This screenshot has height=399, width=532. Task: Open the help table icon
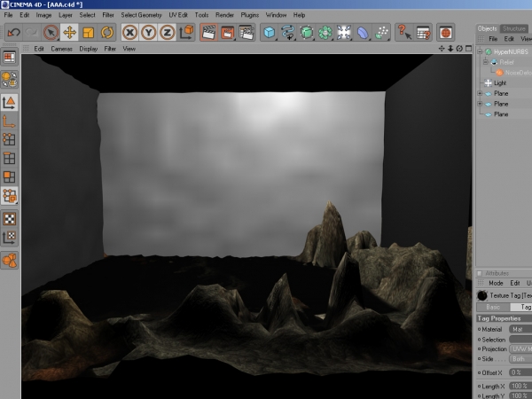point(423,33)
